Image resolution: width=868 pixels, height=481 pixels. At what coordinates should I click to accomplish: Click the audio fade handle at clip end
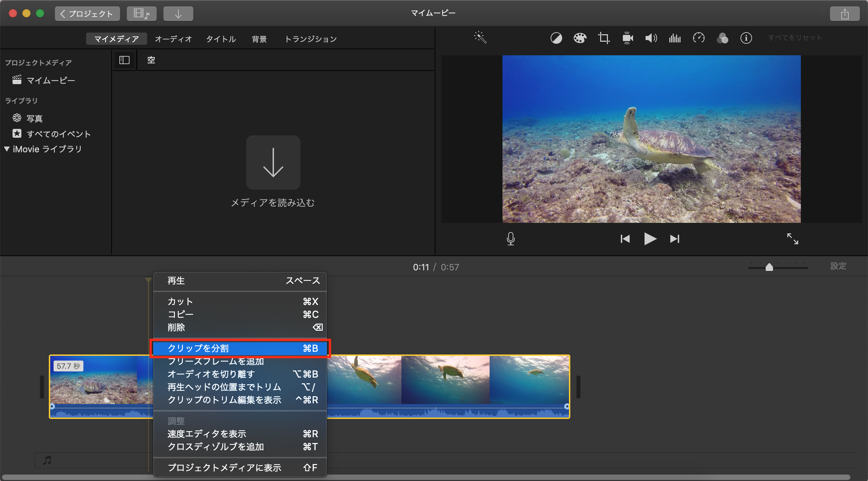tap(567, 406)
